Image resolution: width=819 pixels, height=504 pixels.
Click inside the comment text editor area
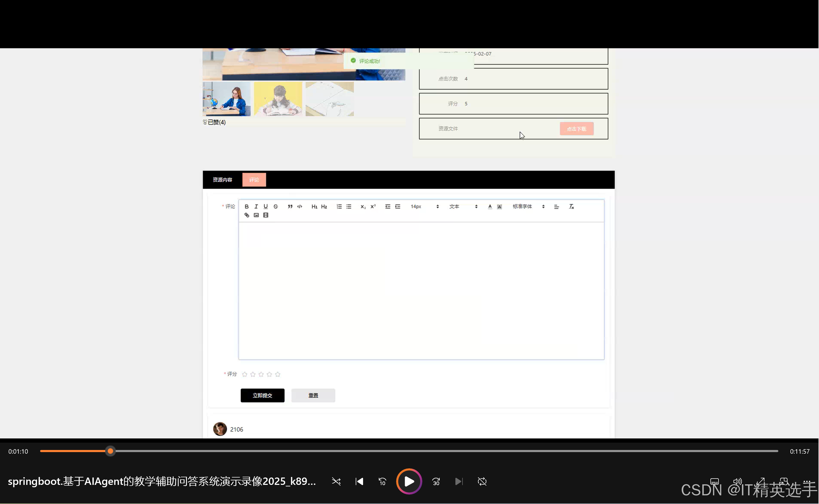click(x=421, y=291)
